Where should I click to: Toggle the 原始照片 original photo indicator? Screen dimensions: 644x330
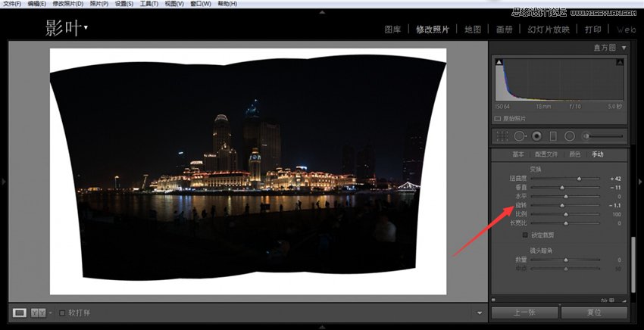[498, 119]
